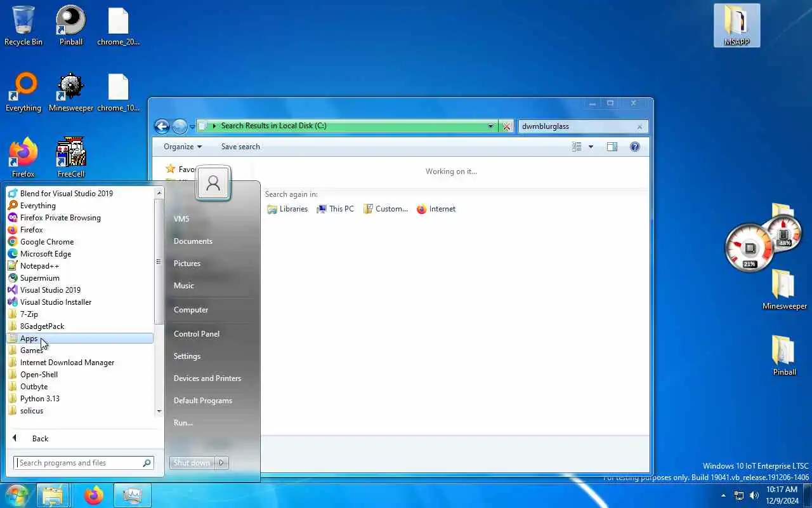Open Firefox from the taskbar
812x508 pixels.
coord(94,495)
